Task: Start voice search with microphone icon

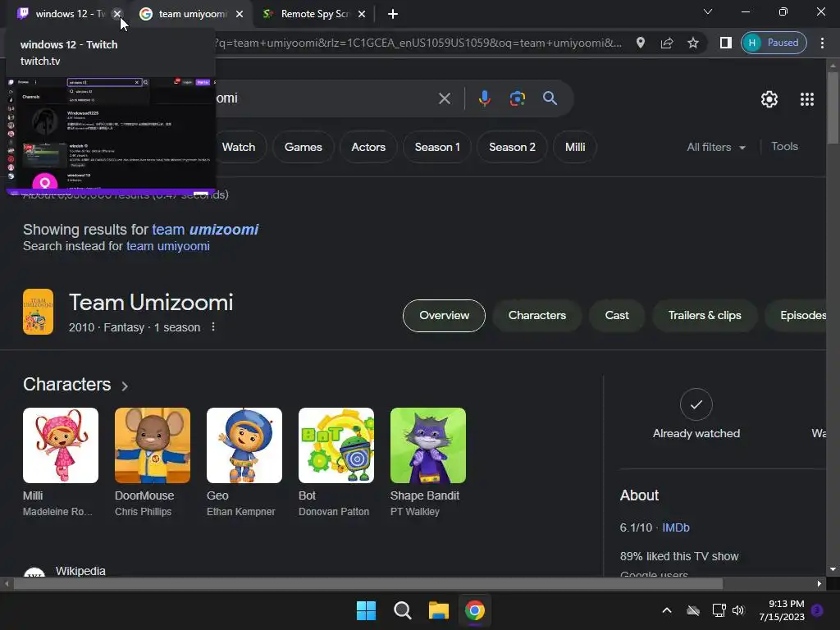Action: coord(485,98)
